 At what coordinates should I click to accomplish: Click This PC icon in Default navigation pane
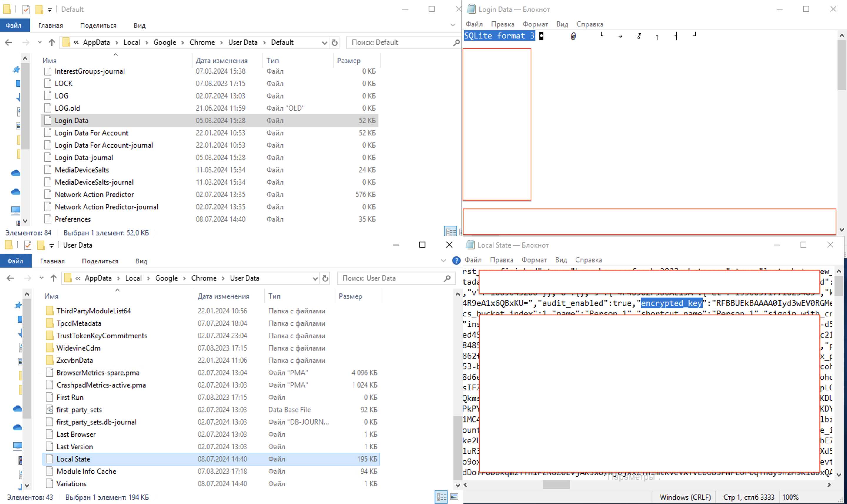click(x=16, y=210)
